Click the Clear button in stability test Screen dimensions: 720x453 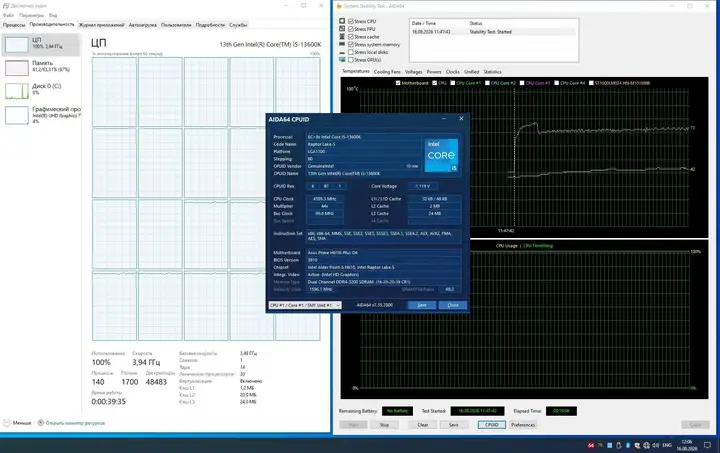click(x=423, y=425)
